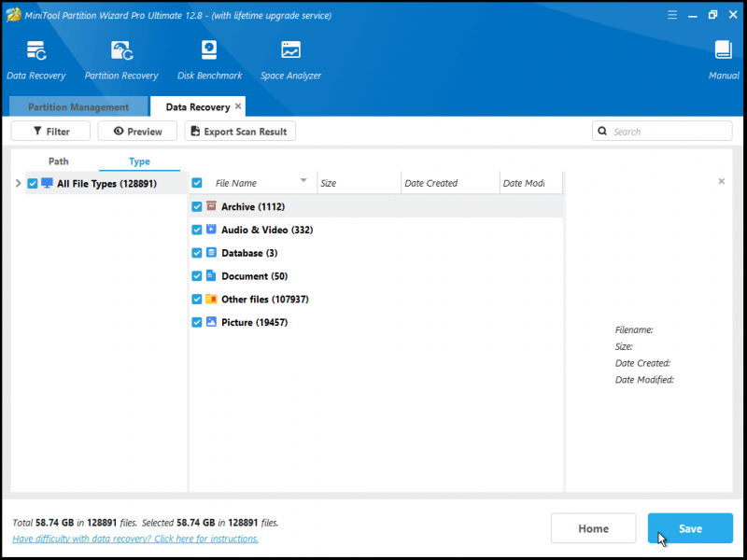Click the Picture category icon

(x=211, y=322)
